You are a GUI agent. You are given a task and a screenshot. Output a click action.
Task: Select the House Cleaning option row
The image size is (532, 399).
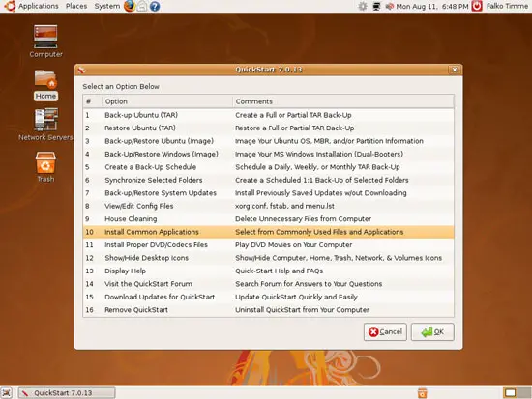[268, 219]
